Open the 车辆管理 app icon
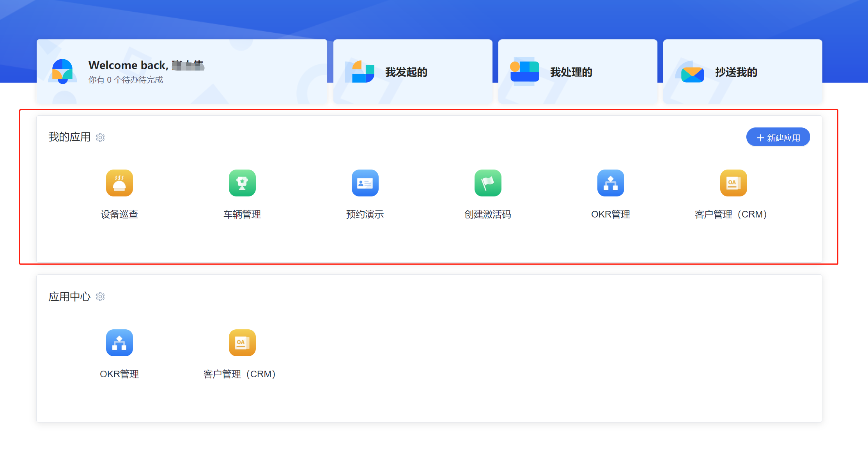Image resolution: width=868 pixels, height=449 pixels. click(242, 183)
